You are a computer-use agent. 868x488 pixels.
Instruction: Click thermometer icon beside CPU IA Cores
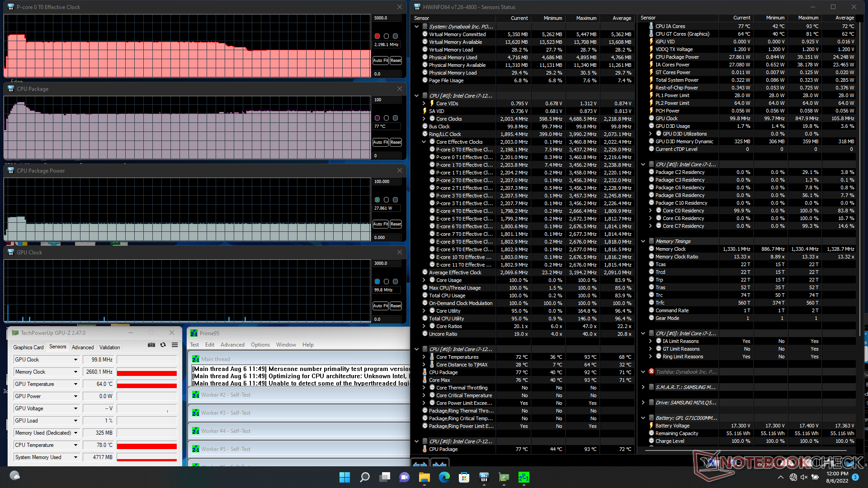pyautogui.click(x=651, y=26)
